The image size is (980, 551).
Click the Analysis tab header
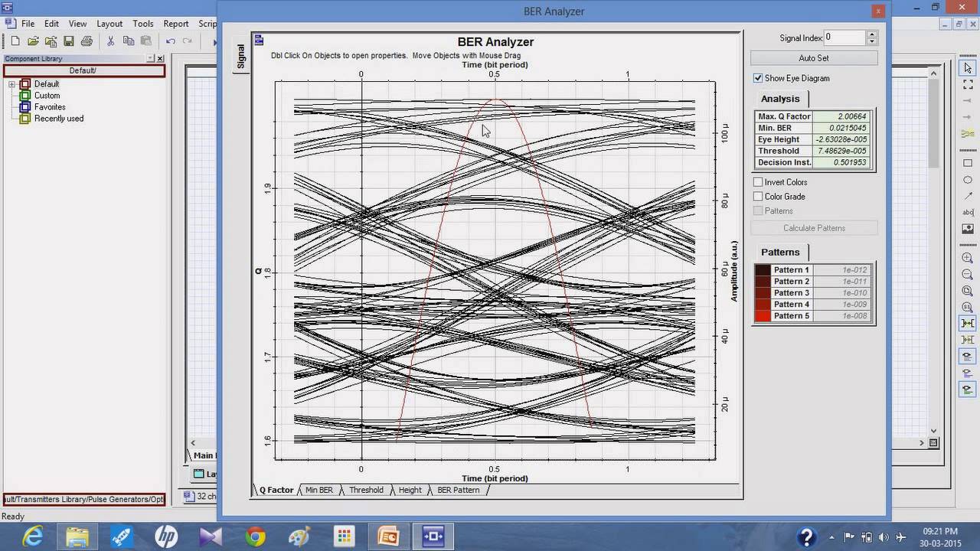point(780,99)
